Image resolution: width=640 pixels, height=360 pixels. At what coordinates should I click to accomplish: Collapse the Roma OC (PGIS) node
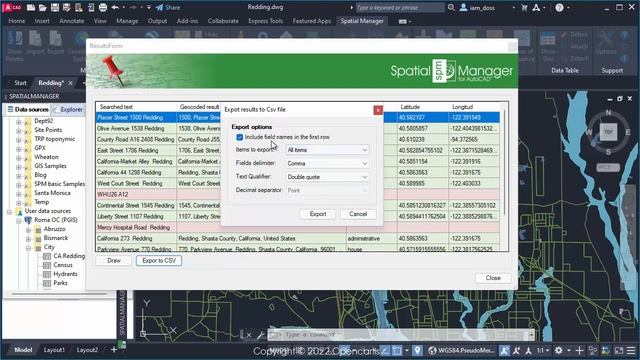18,220
